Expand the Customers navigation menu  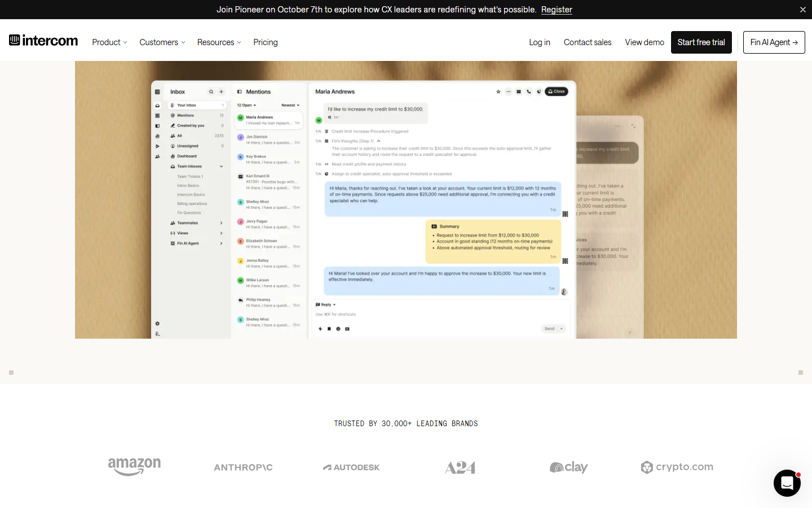point(162,42)
